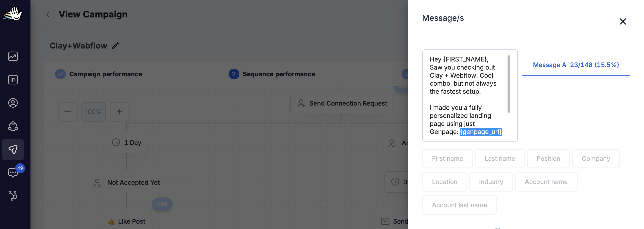Select the Sequence performance step

coord(272,74)
